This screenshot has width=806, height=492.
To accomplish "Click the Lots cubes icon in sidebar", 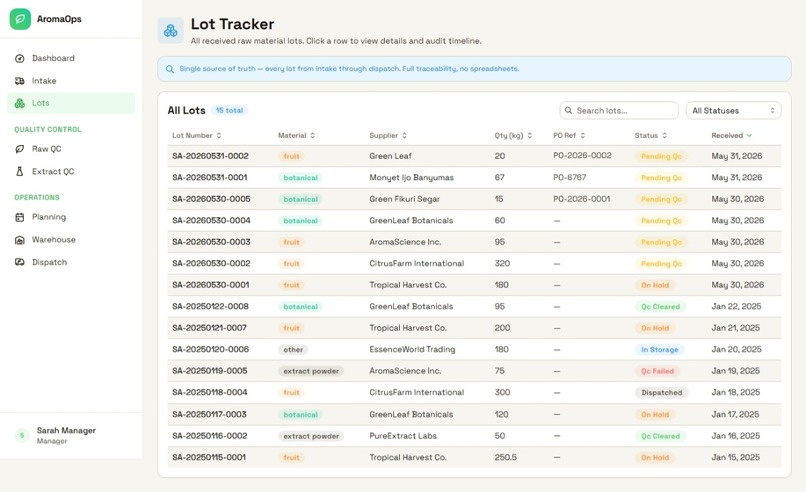I will coord(20,103).
